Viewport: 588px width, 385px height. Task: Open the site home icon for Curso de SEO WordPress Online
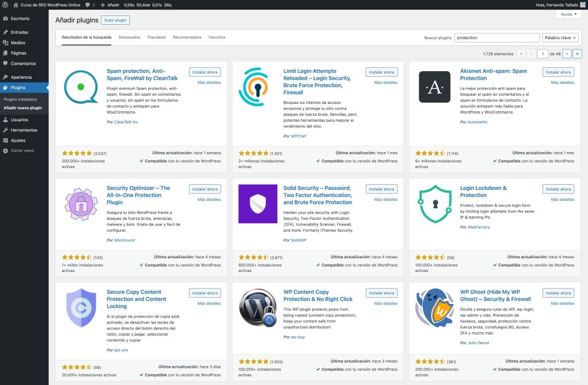click(16, 5)
